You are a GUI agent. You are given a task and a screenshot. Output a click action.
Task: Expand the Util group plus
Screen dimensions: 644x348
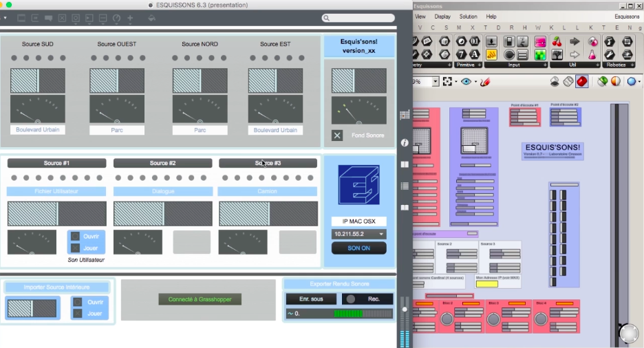tap(597, 65)
